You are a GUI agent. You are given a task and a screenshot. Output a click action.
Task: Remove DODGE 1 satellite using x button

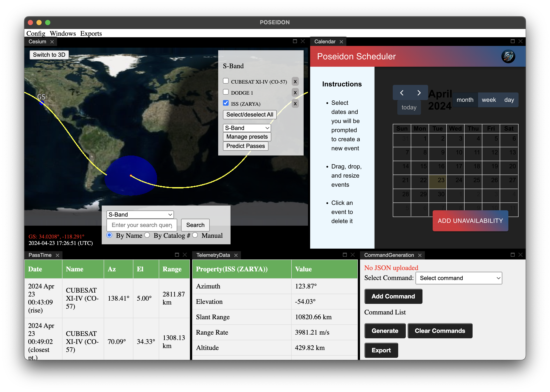pyautogui.click(x=295, y=93)
